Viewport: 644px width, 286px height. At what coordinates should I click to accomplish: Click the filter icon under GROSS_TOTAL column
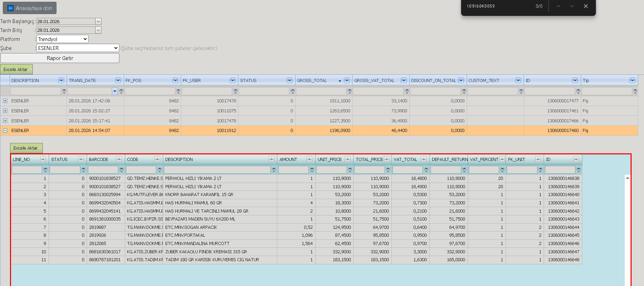(350, 91)
